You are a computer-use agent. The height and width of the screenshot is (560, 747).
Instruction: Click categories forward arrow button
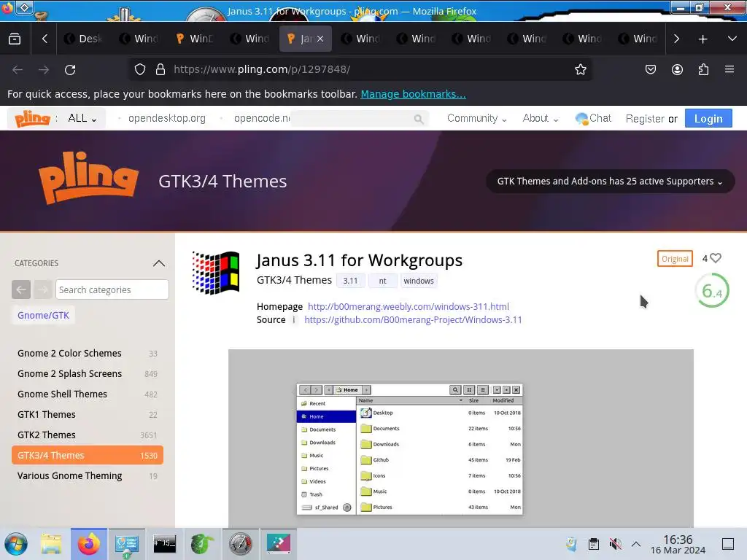[x=43, y=289]
